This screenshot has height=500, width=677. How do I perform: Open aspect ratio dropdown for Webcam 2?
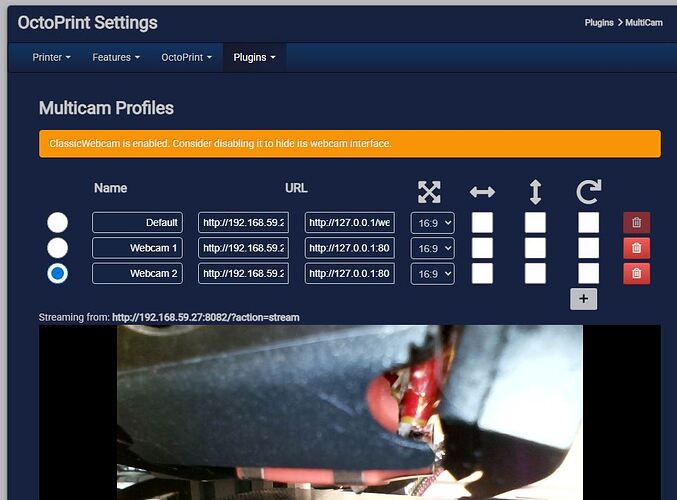coord(432,273)
